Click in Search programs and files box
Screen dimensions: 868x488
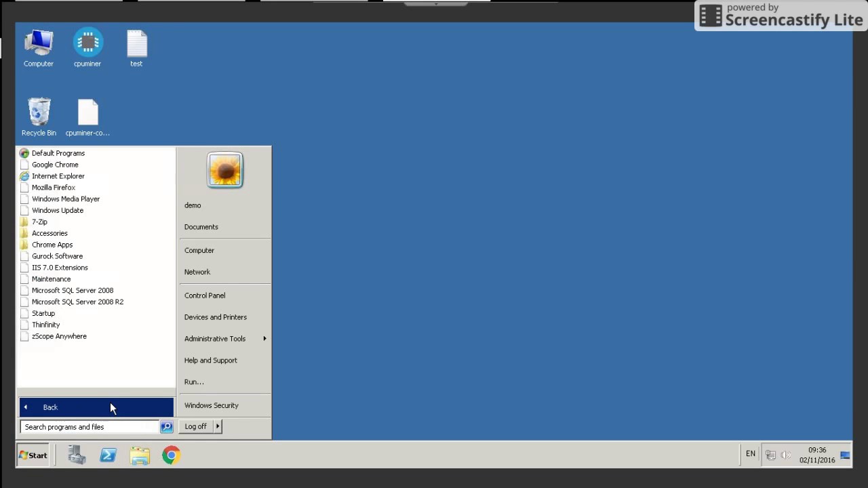(x=90, y=427)
